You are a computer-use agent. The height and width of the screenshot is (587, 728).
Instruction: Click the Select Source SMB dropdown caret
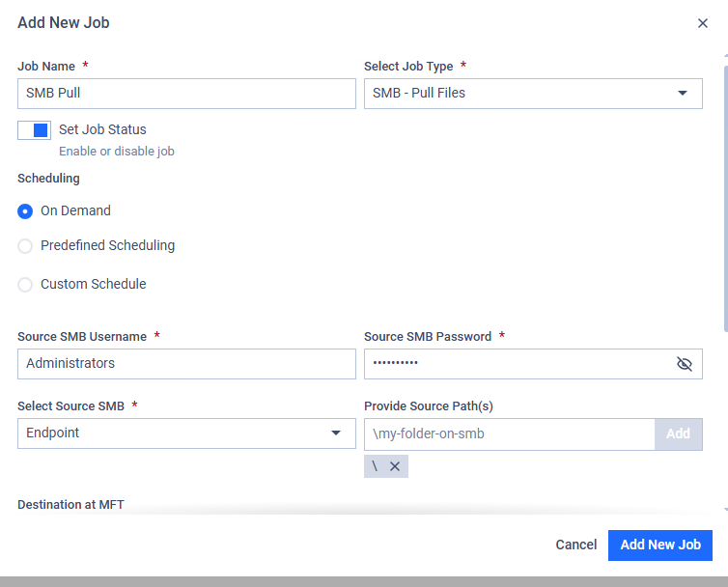(x=336, y=433)
